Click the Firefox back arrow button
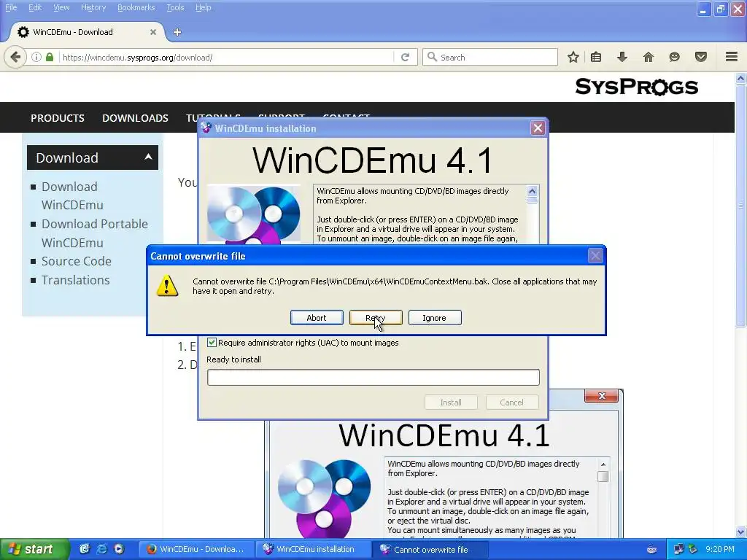This screenshot has height=560, width=747. [x=15, y=57]
